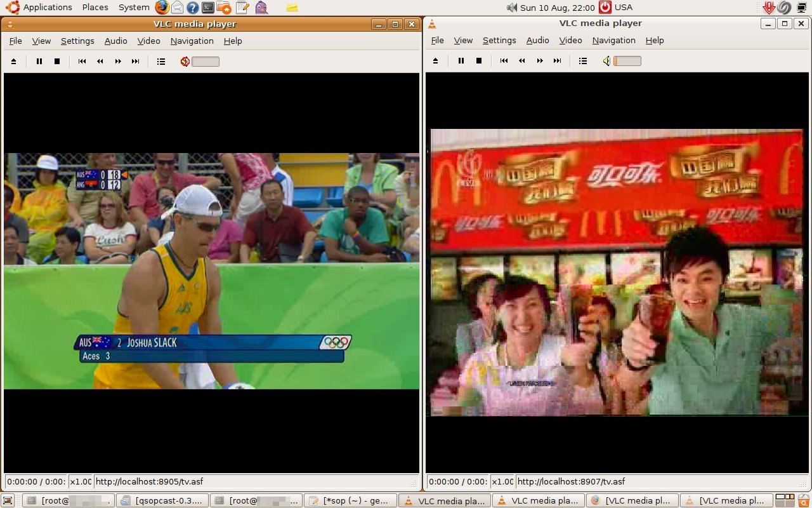Open the System menu in the top panel
The image size is (812, 508).
pyautogui.click(x=134, y=8)
